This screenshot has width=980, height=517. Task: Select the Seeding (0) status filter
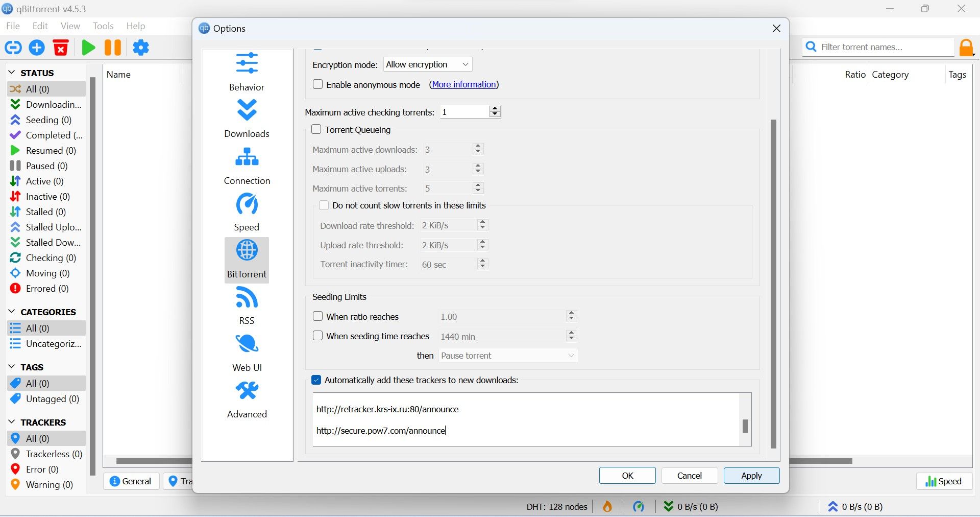click(x=46, y=120)
